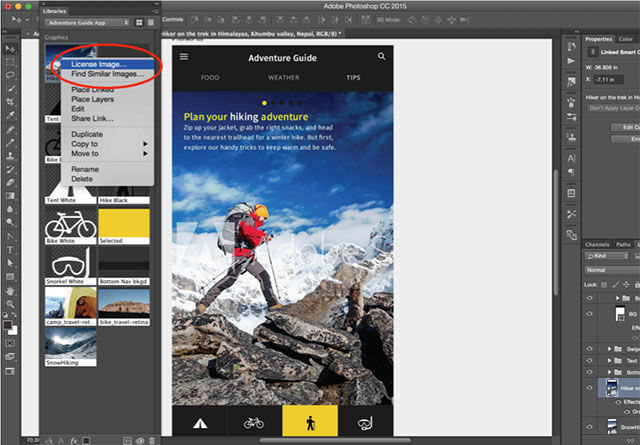
Task: Choose Duplicate menu item
Action: [107, 134]
